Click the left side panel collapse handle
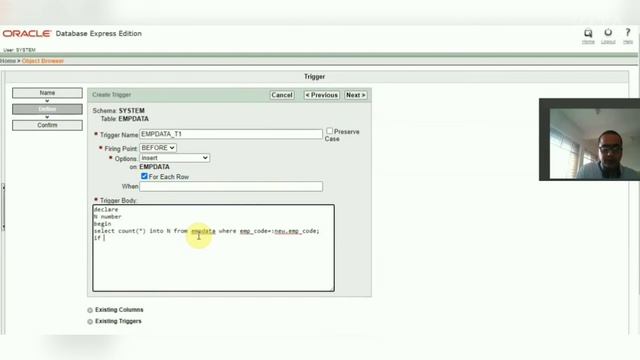The height and width of the screenshot is (360, 640). (3, 207)
